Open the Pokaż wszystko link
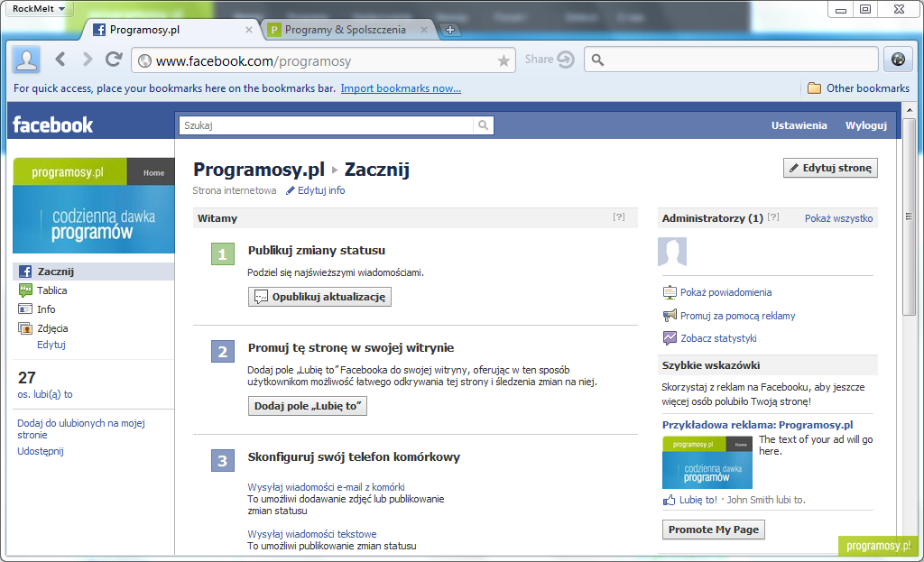Viewport: 924px width, 562px height. point(838,218)
